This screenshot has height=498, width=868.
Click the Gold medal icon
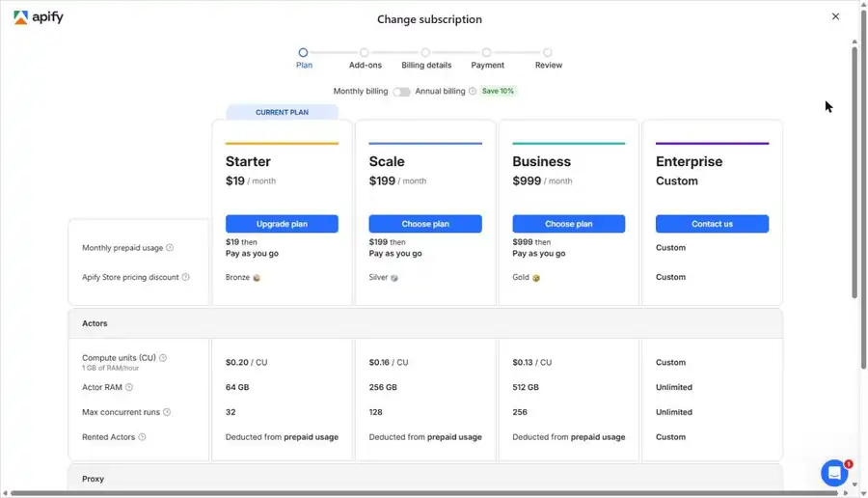click(536, 278)
